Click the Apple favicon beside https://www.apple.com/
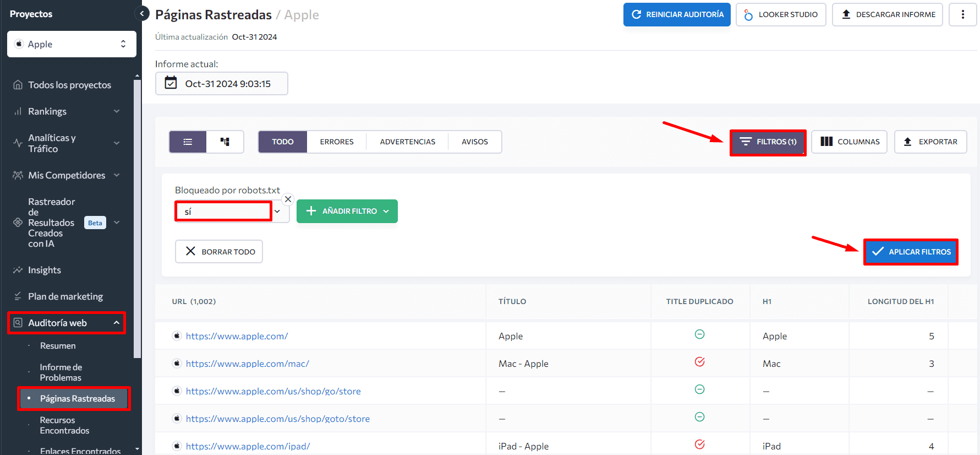The width and height of the screenshot is (980, 455). pos(177,335)
